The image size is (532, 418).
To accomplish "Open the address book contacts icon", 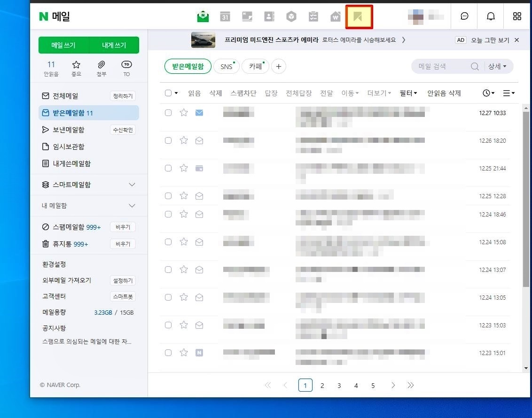I will coord(269,16).
